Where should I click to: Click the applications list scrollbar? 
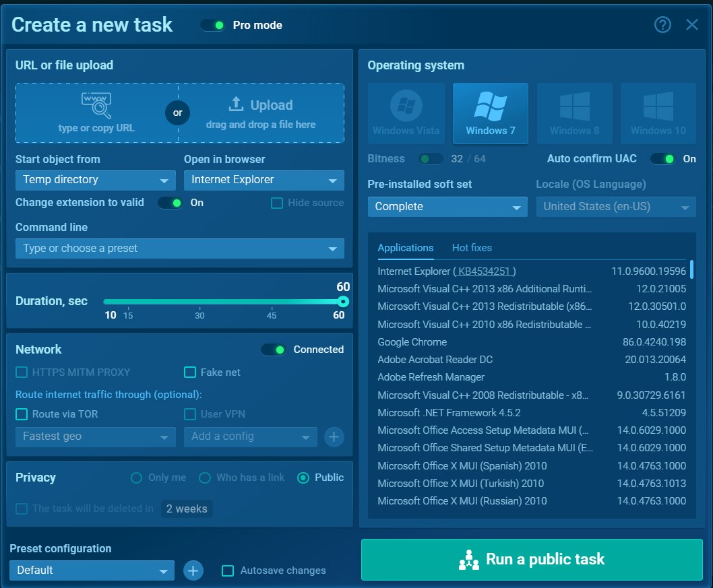pos(691,269)
